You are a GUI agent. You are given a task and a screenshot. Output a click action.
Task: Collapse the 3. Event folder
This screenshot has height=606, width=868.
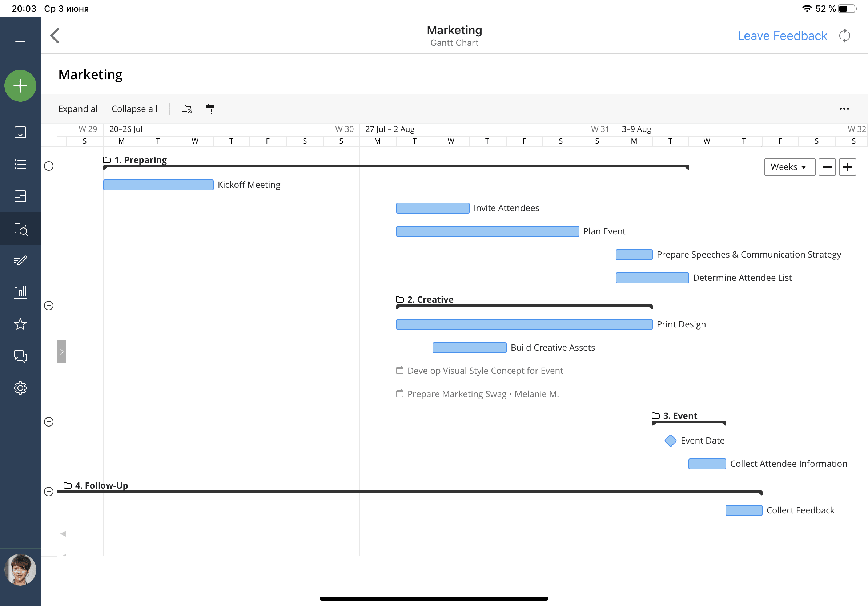[x=49, y=422]
